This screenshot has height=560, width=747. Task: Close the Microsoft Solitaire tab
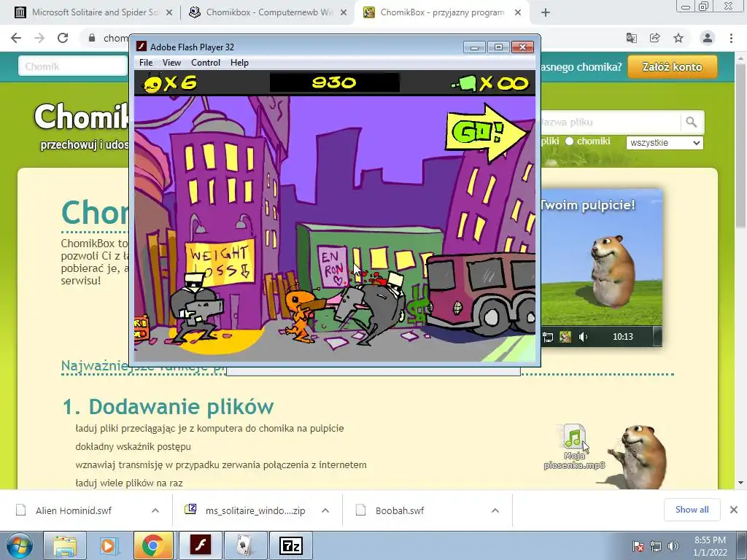click(x=169, y=13)
